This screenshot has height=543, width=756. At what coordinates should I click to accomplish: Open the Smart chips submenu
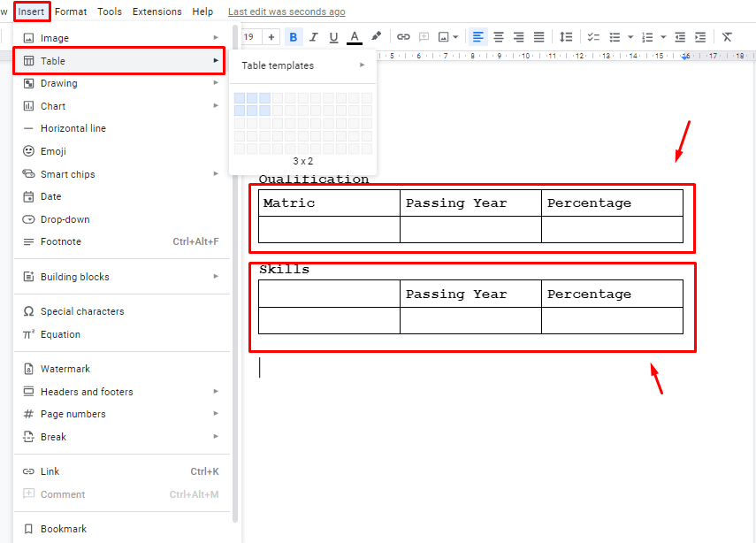point(121,174)
